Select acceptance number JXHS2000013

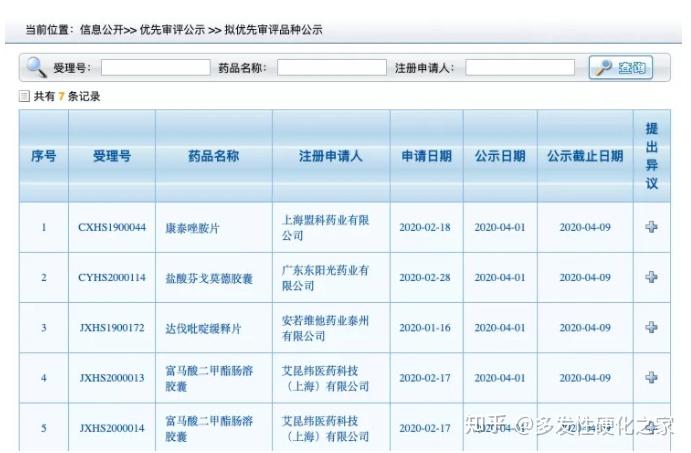tap(112, 378)
